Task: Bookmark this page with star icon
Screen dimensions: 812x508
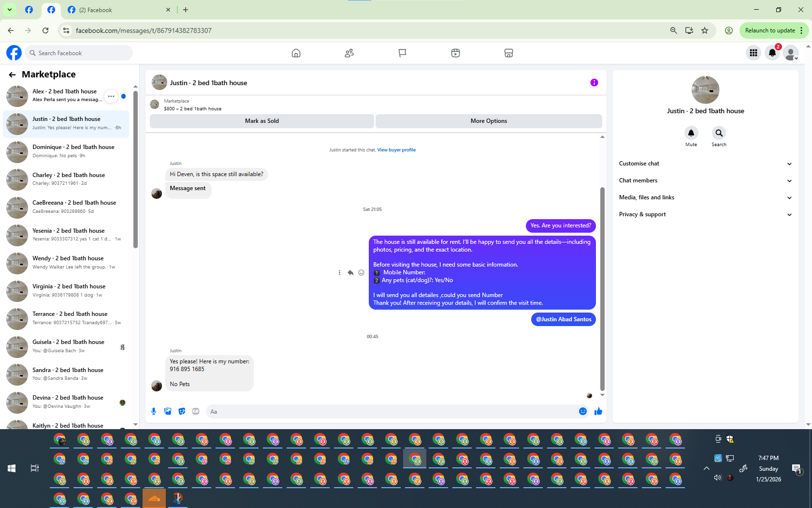Action: (705, 30)
